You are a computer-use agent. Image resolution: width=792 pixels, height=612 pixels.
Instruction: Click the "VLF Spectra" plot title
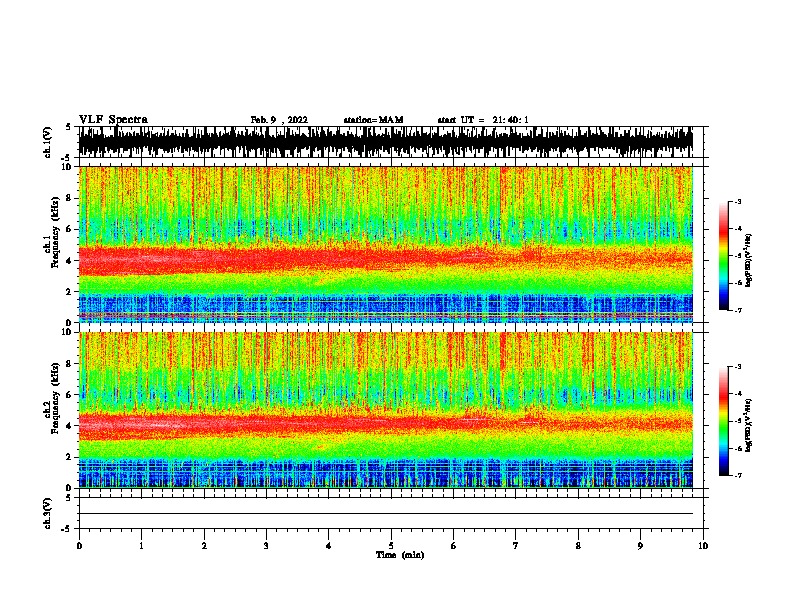tap(113, 120)
